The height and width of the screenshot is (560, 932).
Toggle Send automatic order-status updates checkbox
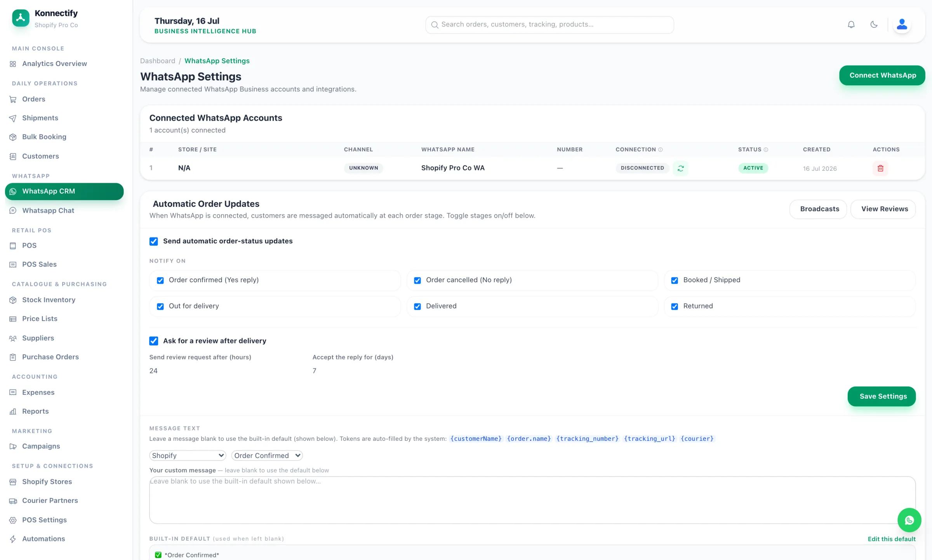pyautogui.click(x=154, y=241)
